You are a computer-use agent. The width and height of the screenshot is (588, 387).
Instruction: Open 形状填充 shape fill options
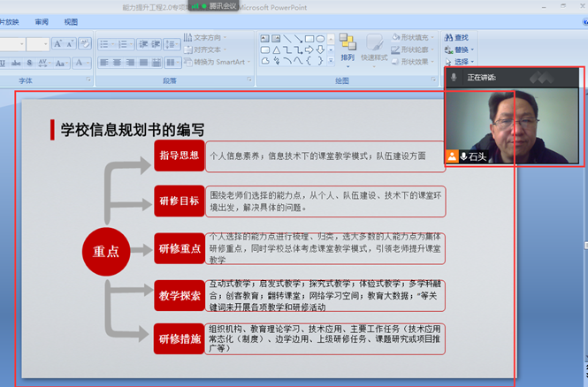click(x=413, y=37)
